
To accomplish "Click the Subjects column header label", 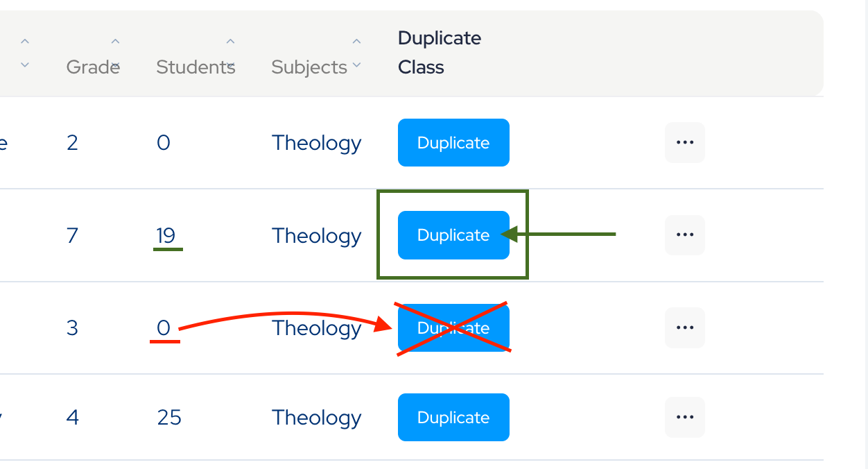I will coord(309,67).
